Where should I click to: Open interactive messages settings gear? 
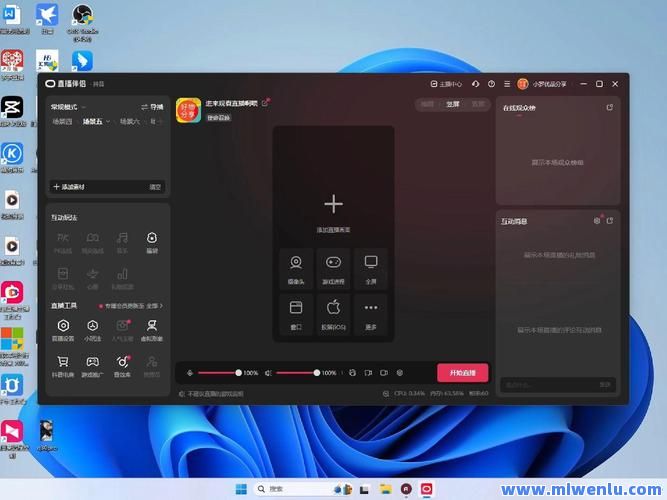pos(597,221)
